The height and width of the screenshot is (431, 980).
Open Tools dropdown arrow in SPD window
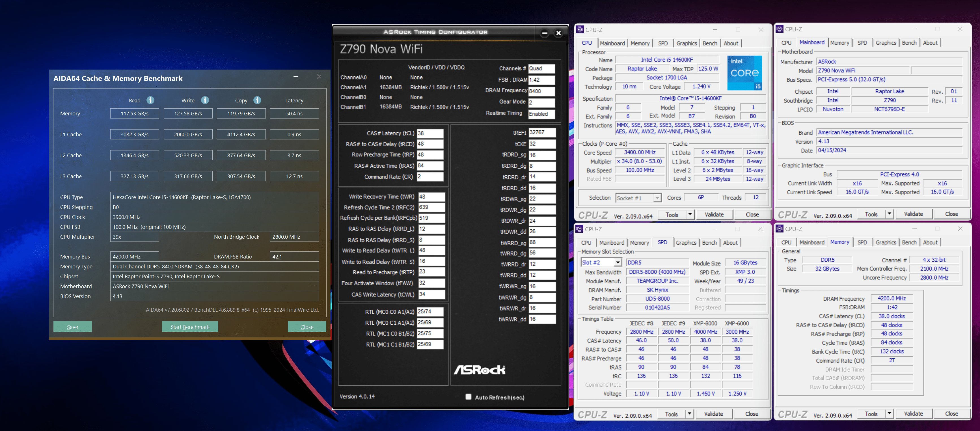[689, 413]
